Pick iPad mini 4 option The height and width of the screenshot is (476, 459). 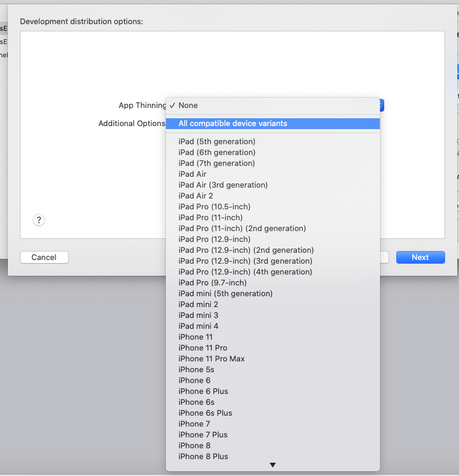pyautogui.click(x=198, y=326)
